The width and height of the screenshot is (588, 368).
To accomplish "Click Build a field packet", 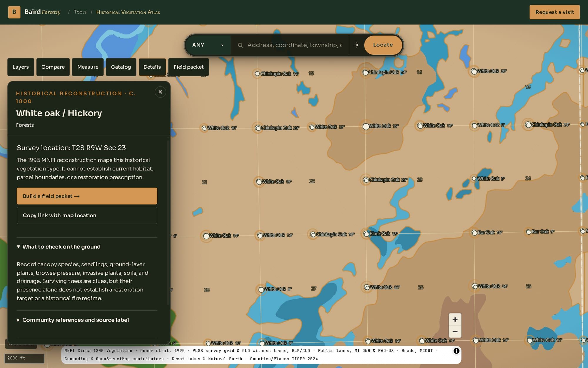I will [87, 196].
